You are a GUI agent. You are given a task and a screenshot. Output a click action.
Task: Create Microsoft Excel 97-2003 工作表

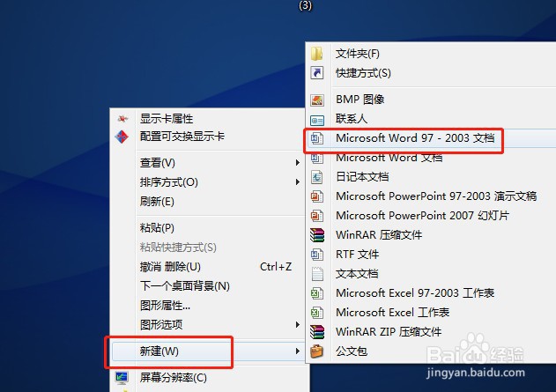coord(415,293)
